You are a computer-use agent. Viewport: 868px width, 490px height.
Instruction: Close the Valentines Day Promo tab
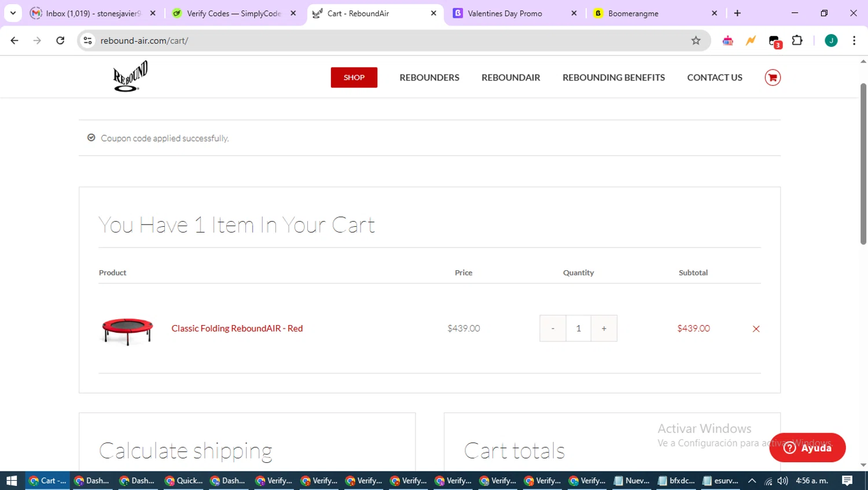pyautogui.click(x=574, y=13)
